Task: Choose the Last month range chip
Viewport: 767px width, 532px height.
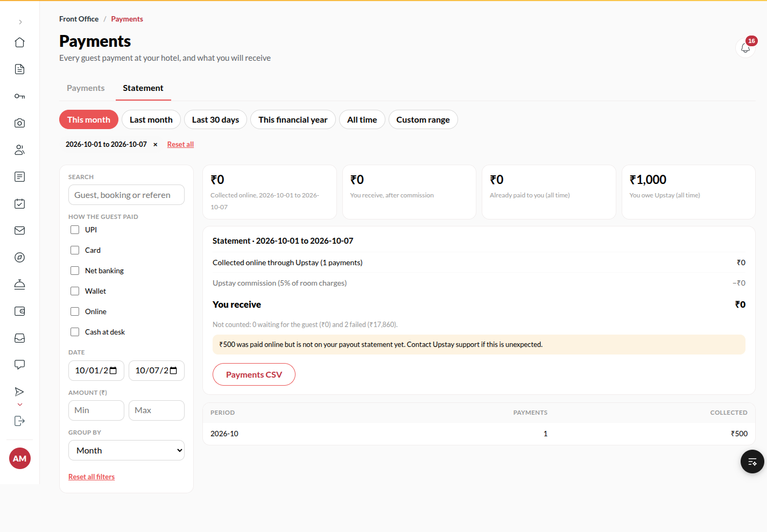Action: 151,119
